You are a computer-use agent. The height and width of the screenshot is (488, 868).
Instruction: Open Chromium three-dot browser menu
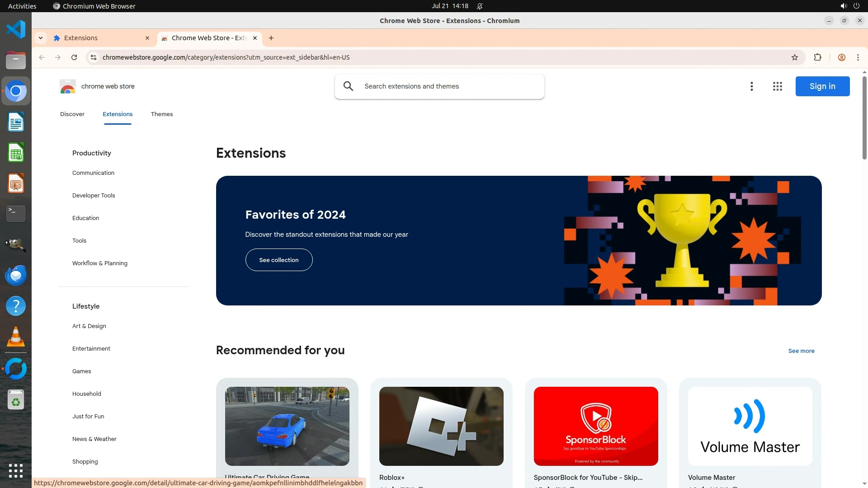click(858, 57)
